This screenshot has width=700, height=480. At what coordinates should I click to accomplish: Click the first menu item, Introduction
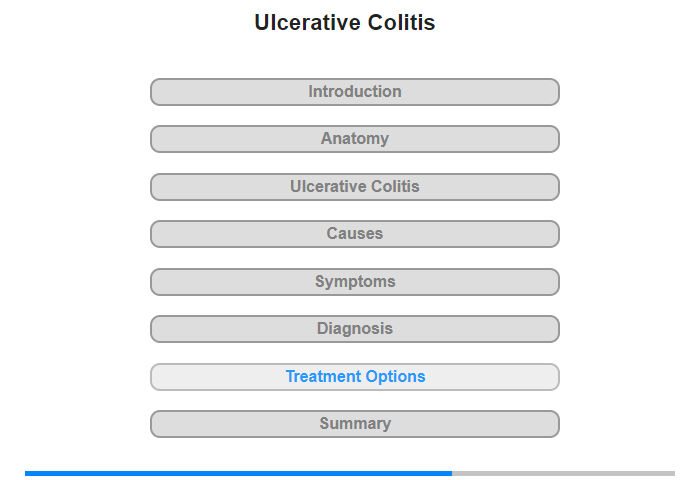(354, 92)
